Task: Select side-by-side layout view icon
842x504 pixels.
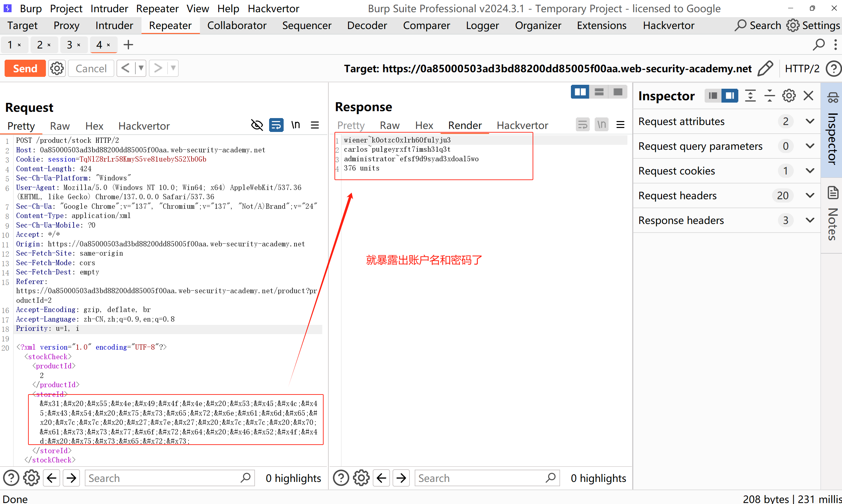Action: click(579, 92)
